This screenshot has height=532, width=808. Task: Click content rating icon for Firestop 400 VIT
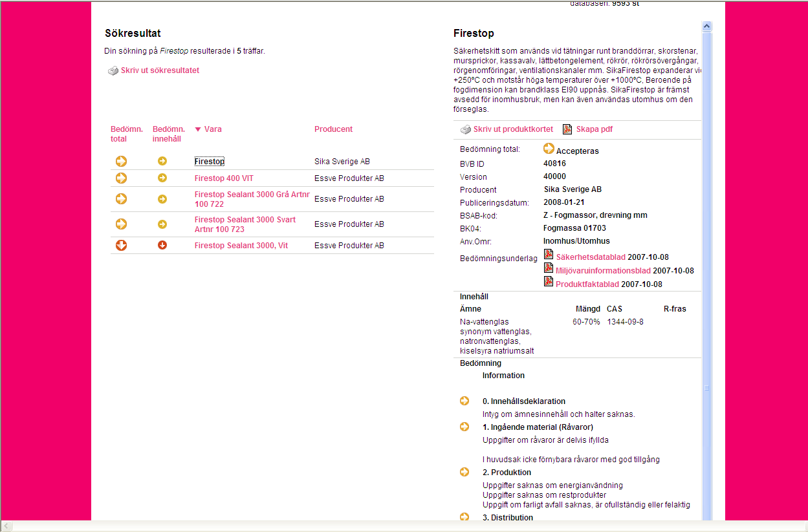pyautogui.click(x=162, y=178)
